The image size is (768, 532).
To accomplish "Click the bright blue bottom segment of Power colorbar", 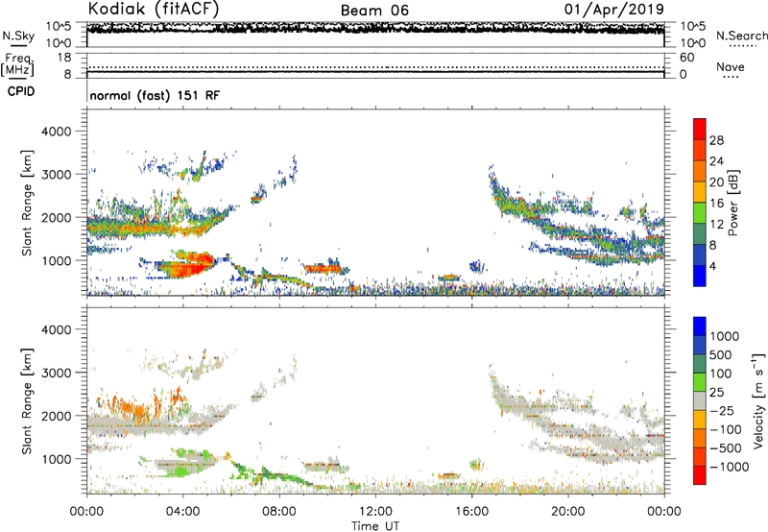I will tap(700, 276).
